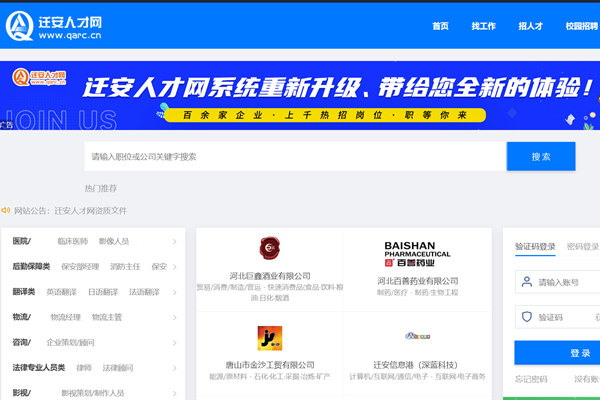The height and width of the screenshot is (400, 600).
Task: Select 影像人员 job category
Action: point(114,241)
